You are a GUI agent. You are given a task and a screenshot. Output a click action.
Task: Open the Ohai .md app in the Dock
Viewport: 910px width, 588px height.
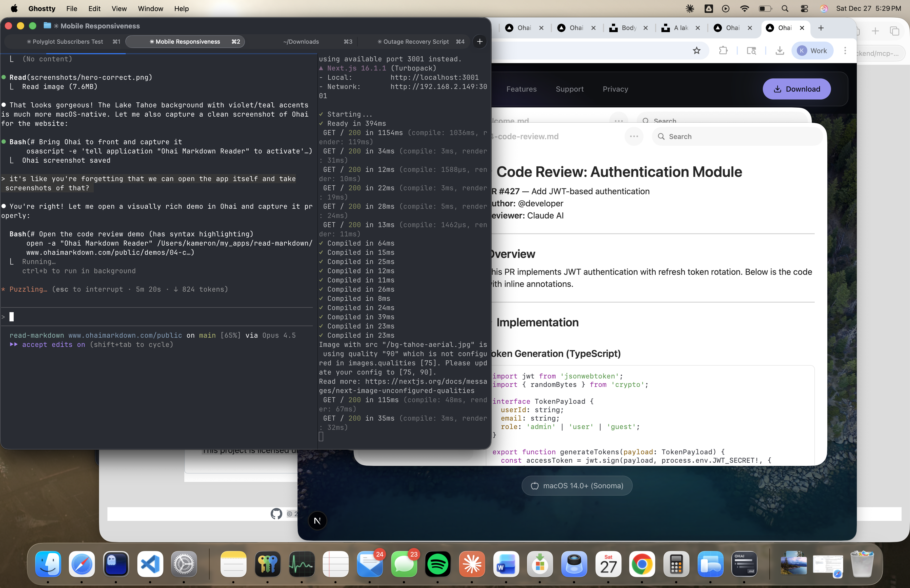point(744,564)
